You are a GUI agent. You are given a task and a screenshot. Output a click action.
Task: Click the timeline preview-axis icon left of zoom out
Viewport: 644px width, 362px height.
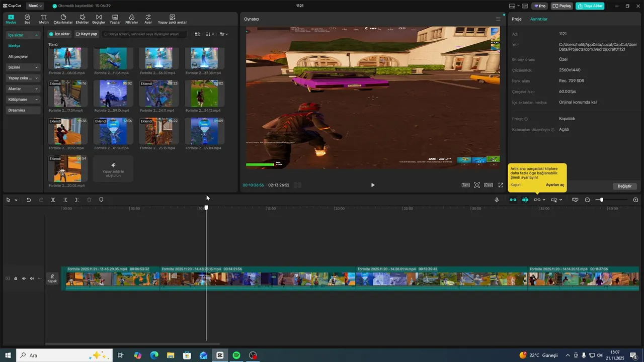[x=575, y=200]
